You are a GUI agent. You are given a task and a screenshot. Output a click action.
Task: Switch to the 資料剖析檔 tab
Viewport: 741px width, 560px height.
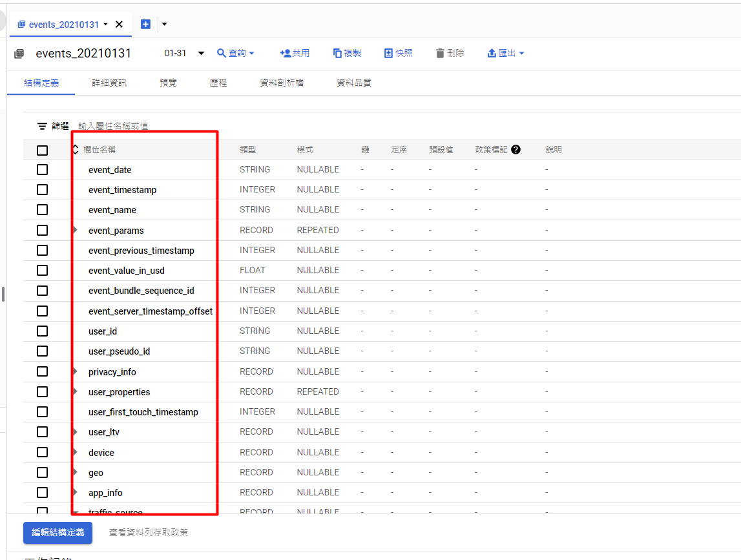tap(282, 83)
